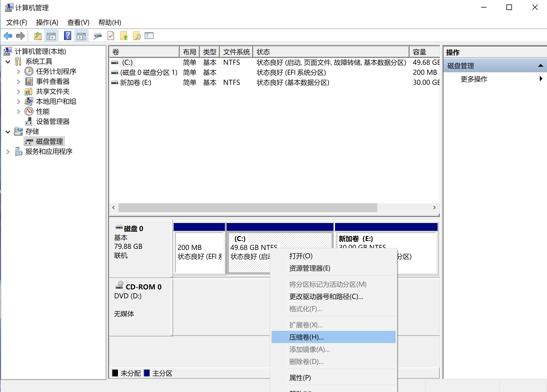Expand the Services and Applications (服务和应用程序) node
547x392 pixels.
coord(8,152)
